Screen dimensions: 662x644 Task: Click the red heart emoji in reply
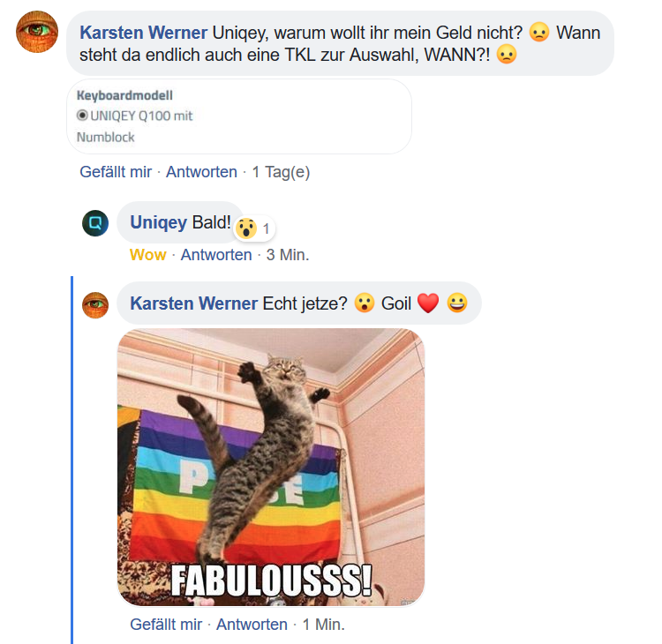click(428, 303)
